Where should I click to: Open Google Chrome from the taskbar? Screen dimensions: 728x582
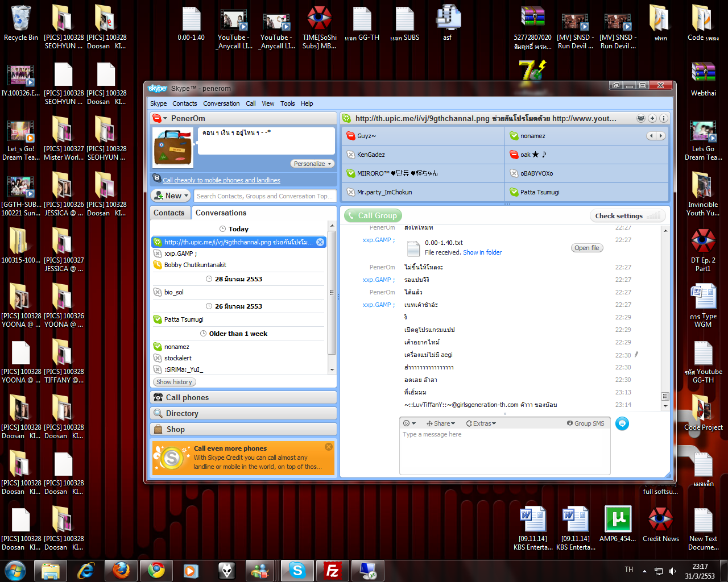[x=156, y=570]
